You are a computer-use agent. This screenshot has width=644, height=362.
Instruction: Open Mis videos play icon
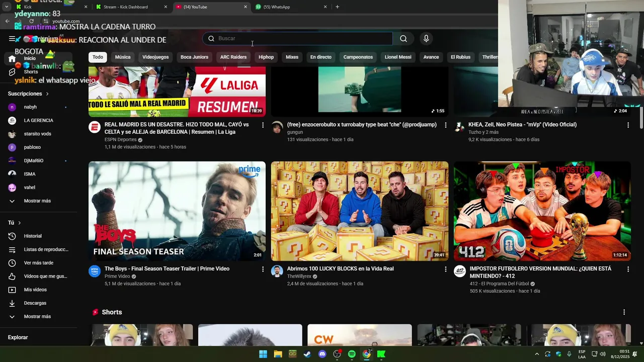tap(12, 290)
